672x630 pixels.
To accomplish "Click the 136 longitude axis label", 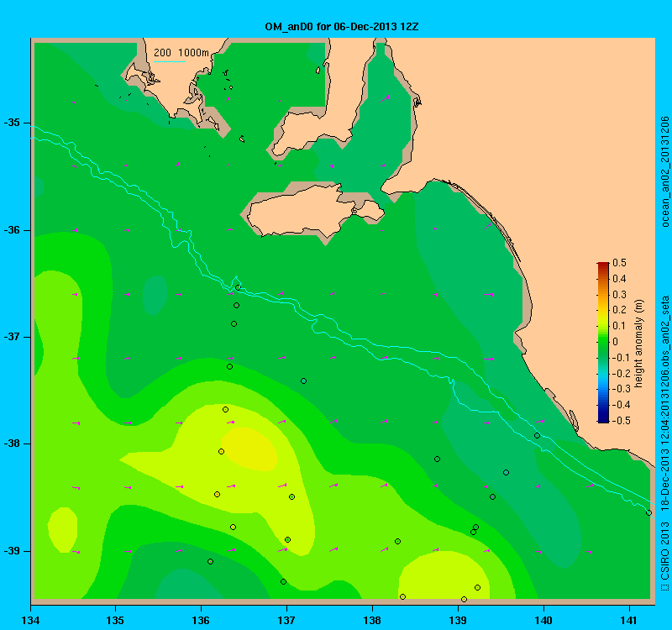I will tap(201, 621).
